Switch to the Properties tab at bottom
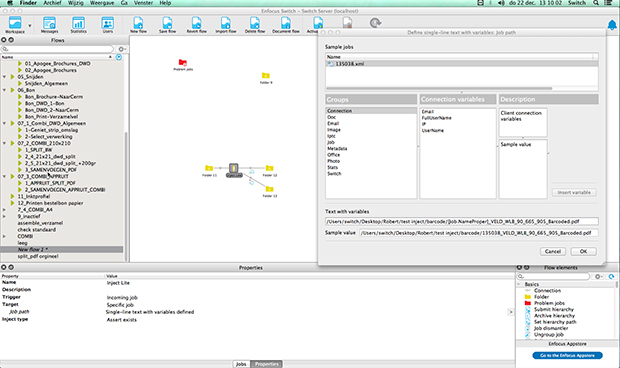620x368 pixels. tap(267, 364)
